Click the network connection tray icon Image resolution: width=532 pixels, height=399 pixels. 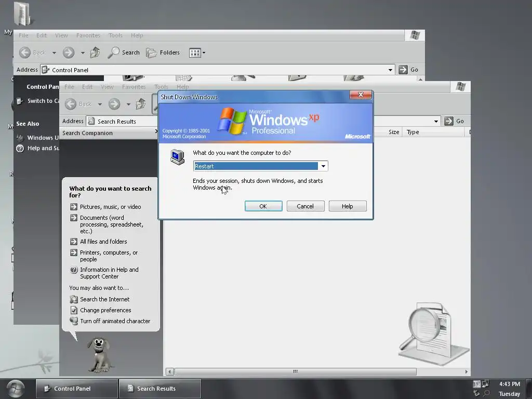486,383
